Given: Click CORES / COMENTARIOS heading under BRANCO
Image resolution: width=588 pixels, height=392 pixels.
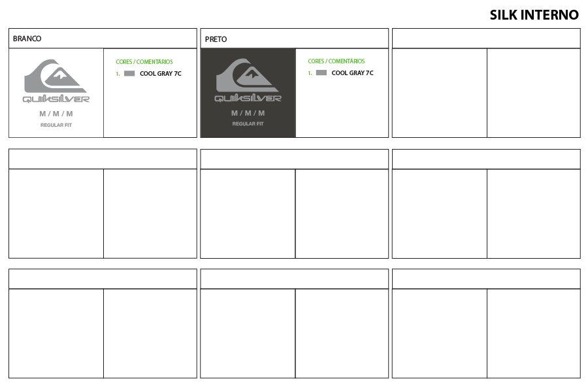Looking at the screenshot, I should [x=144, y=62].
